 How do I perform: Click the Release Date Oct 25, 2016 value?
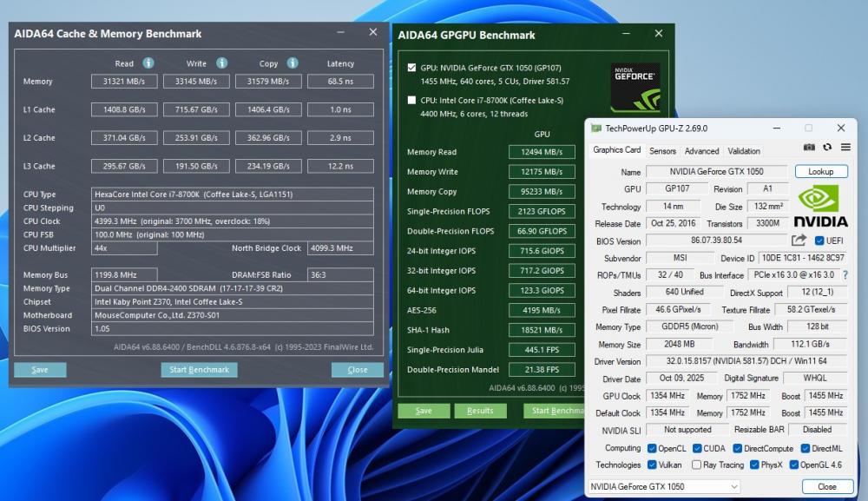click(674, 223)
